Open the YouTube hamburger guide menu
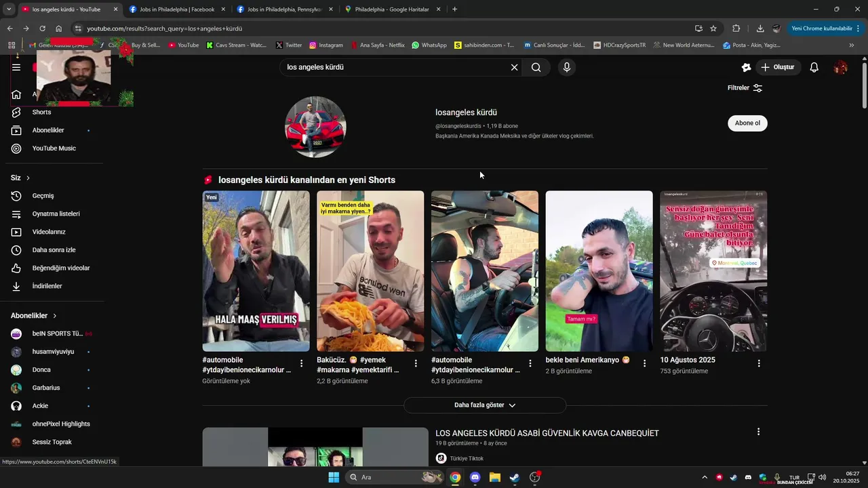Viewport: 868px width, 488px height. tap(16, 67)
